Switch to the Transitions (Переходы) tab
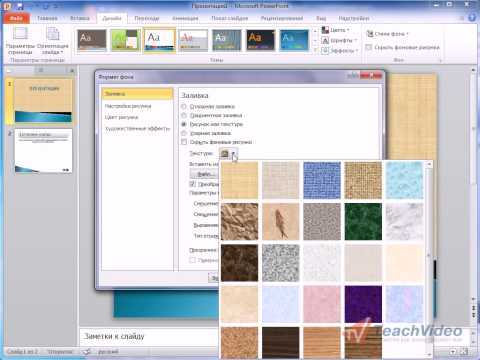480x360 pixels. 147,18
